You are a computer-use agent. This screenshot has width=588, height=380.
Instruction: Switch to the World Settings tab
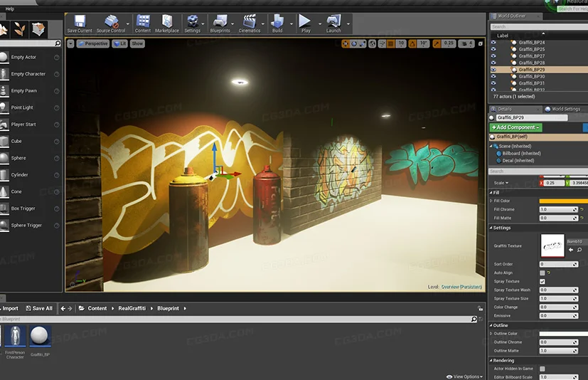565,109
